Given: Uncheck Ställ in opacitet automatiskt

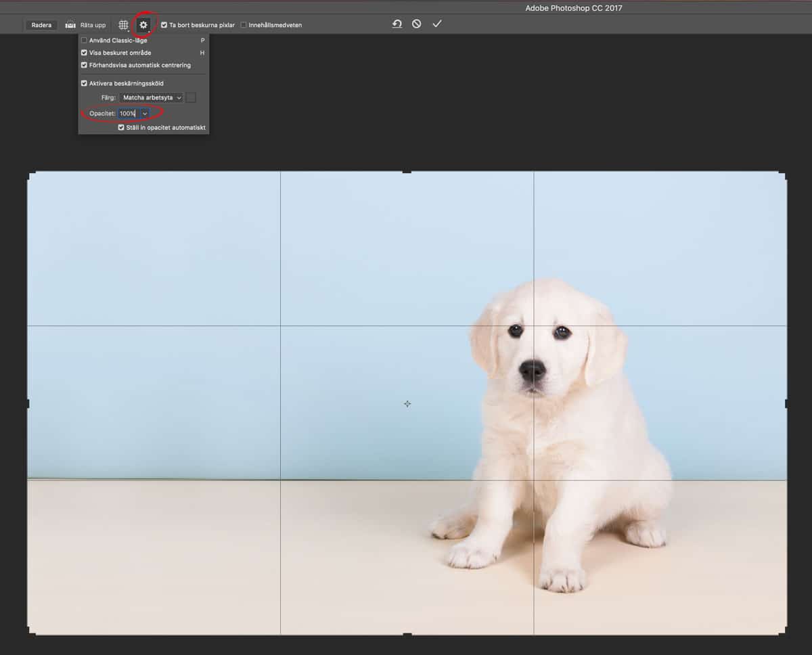Looking at the screenshot, I should (121, 127).
